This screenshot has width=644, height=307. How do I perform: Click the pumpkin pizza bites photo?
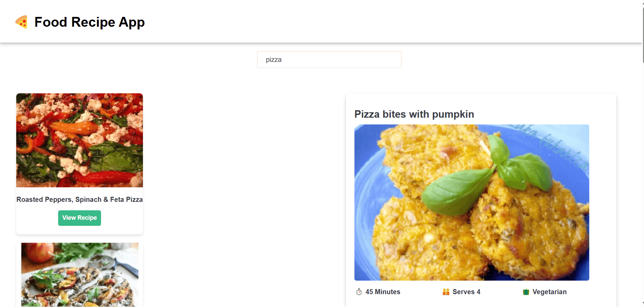pos(471,202)
